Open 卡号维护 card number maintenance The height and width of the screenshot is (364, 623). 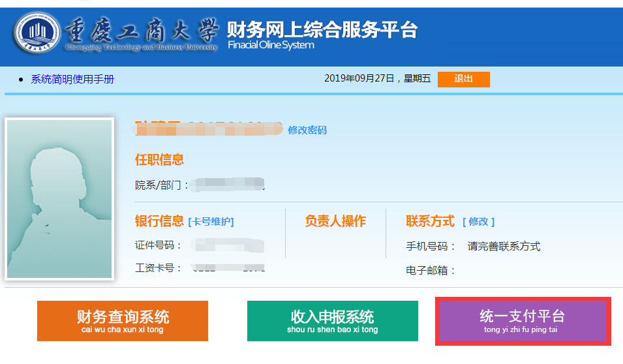(211, 222)
